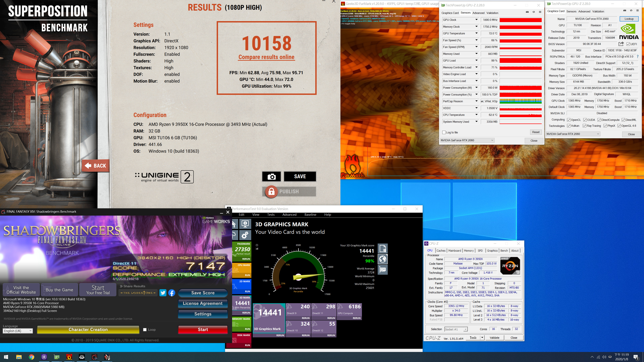Open the Advanced tab in GPU-Z Sensors window

tap(478, 13)
